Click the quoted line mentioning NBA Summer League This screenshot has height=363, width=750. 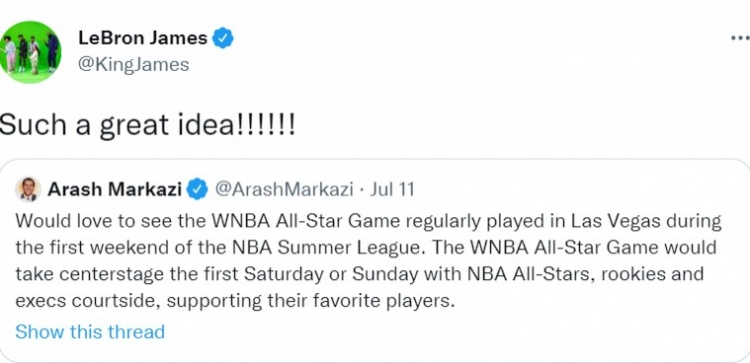click(x=366, y=248)
